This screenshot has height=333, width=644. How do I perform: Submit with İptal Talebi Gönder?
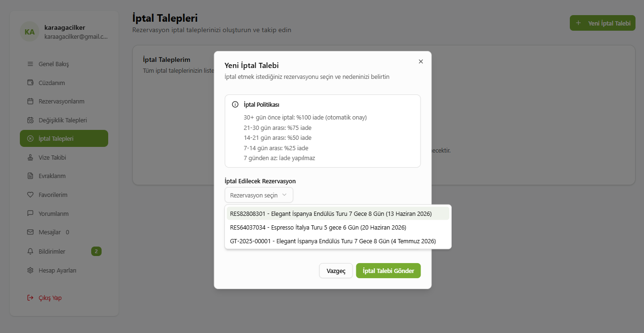[x=388, y=271]
